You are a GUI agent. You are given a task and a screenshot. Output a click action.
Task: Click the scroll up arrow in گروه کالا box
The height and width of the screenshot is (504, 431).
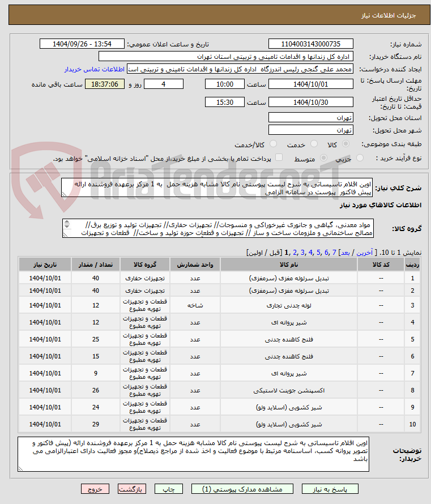(66, 221)
